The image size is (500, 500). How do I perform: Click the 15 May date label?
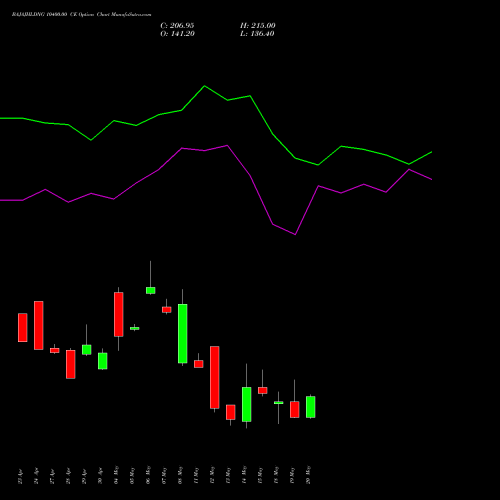[x=260, y=476]
